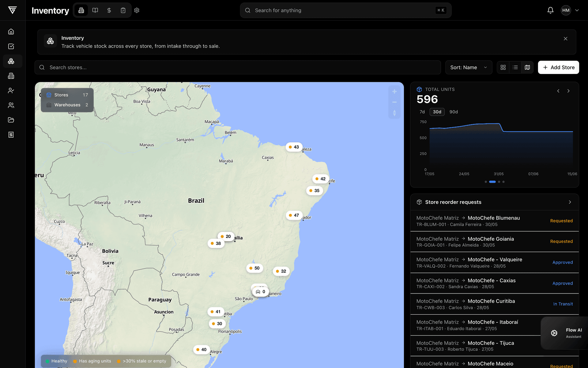Viewport: 588px width, 368px height.
Task: Switch to grid view layout
Action: (x=503, y=67)
